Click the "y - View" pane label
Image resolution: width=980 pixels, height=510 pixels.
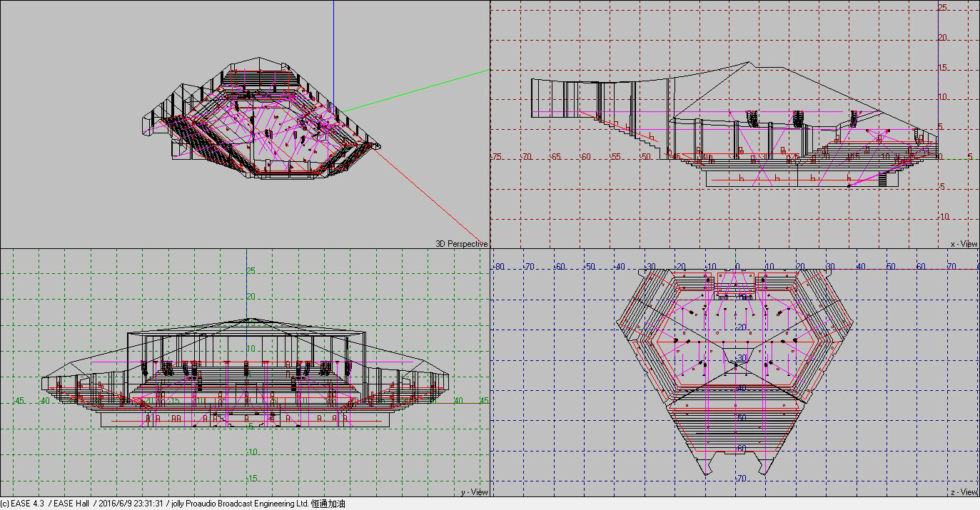pyautogui.click(x=474, y=492)
